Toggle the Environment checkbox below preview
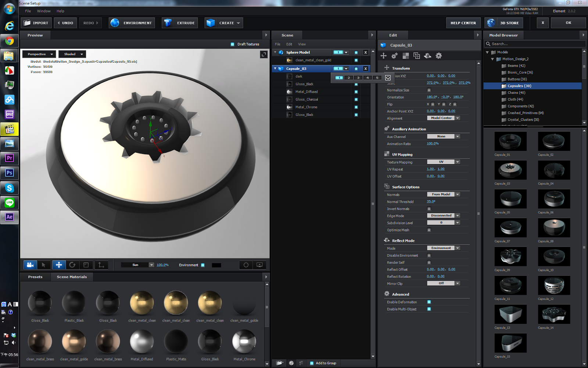588x368 pixels. (x=202, y=265)
